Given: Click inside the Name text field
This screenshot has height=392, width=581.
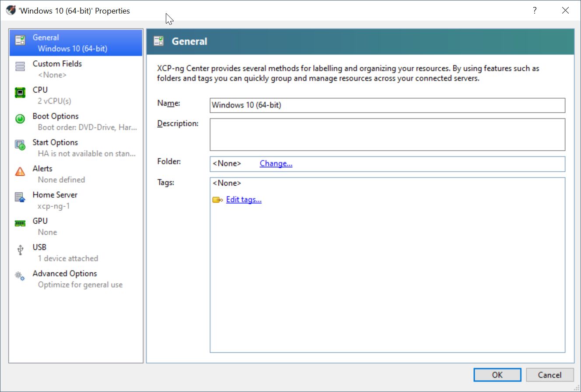Looking at the screenshot, I should point(387,105).
